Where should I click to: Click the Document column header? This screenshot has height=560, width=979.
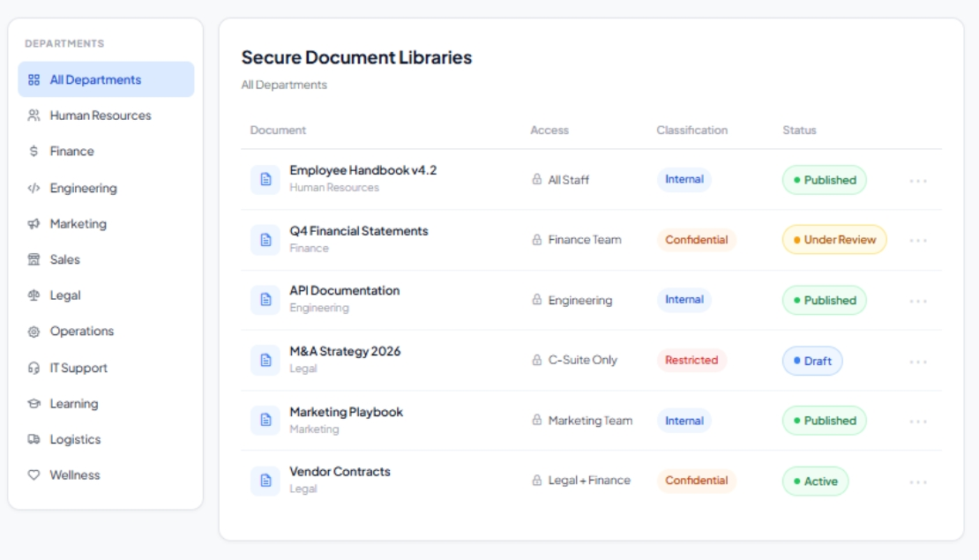coord(278,130)
